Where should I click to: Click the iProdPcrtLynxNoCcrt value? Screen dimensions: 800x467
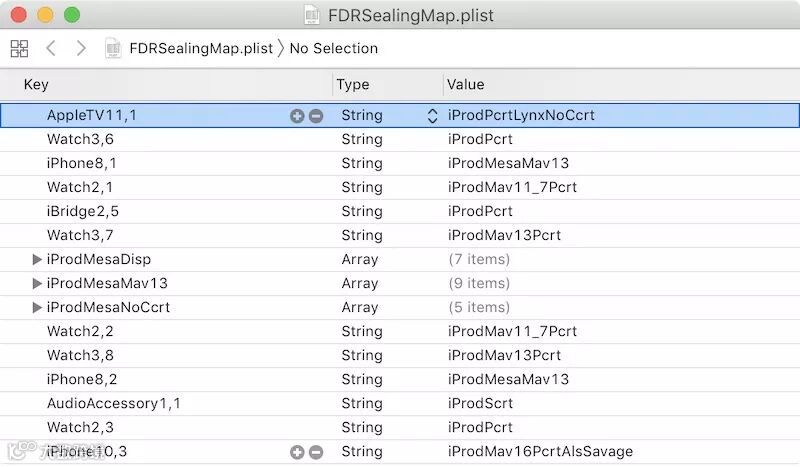[521, 115]
